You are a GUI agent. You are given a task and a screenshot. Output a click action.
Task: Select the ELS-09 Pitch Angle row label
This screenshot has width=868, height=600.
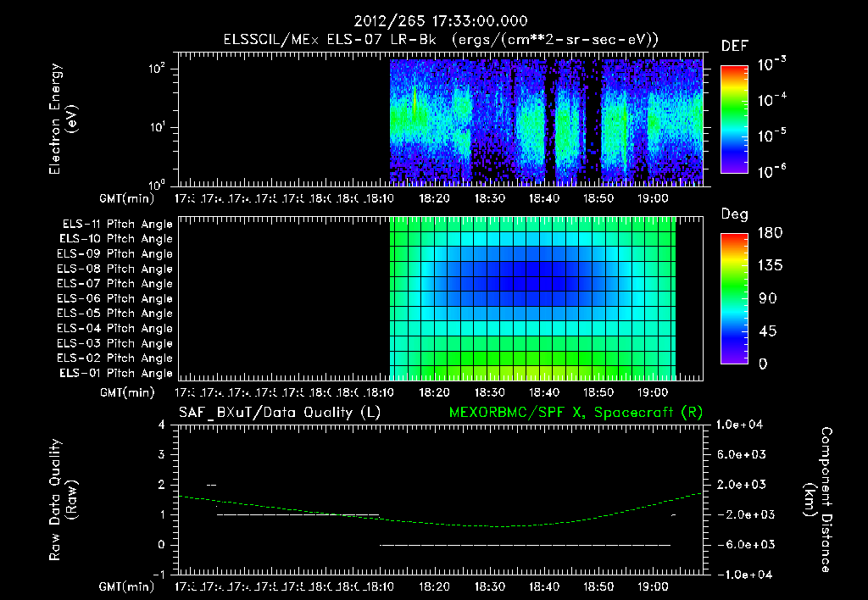coord(115,254)
